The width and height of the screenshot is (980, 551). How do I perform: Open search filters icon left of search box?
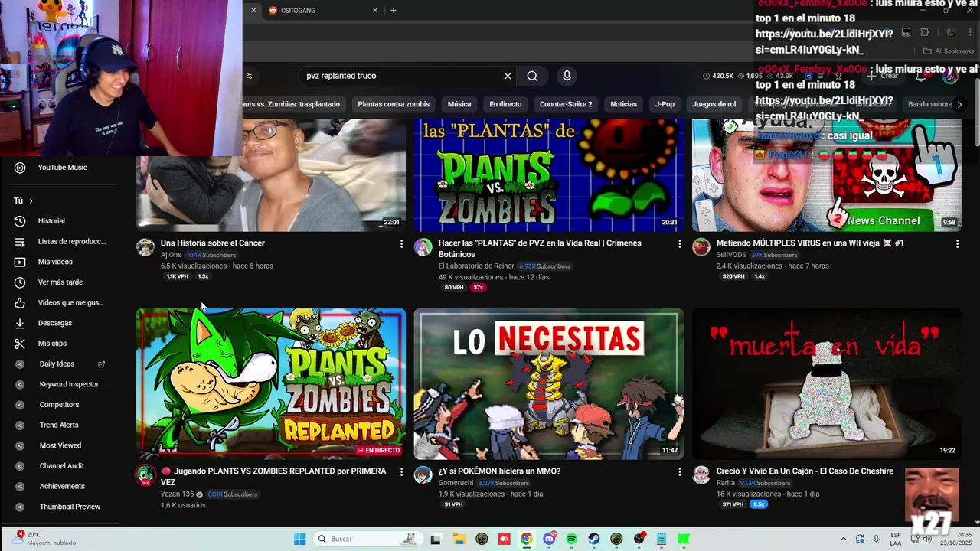249,76
